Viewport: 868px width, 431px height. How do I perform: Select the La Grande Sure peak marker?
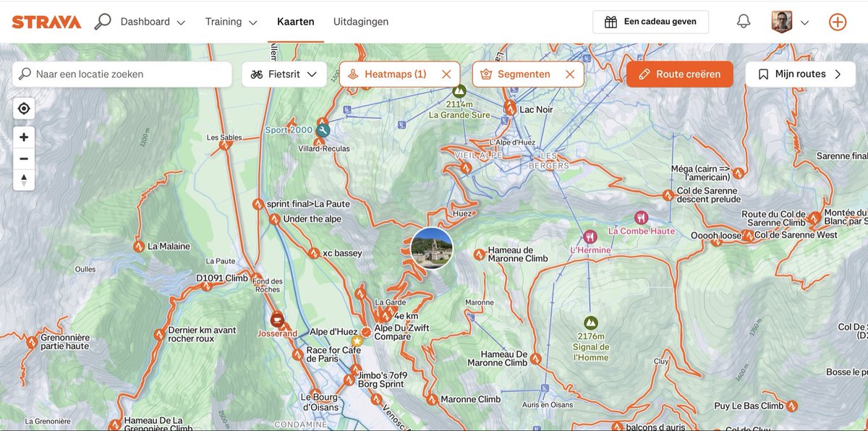tap(459, 92)
